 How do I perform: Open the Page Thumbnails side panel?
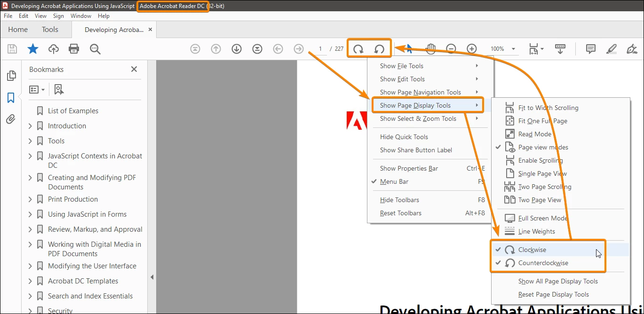click(x=11, y=76)
